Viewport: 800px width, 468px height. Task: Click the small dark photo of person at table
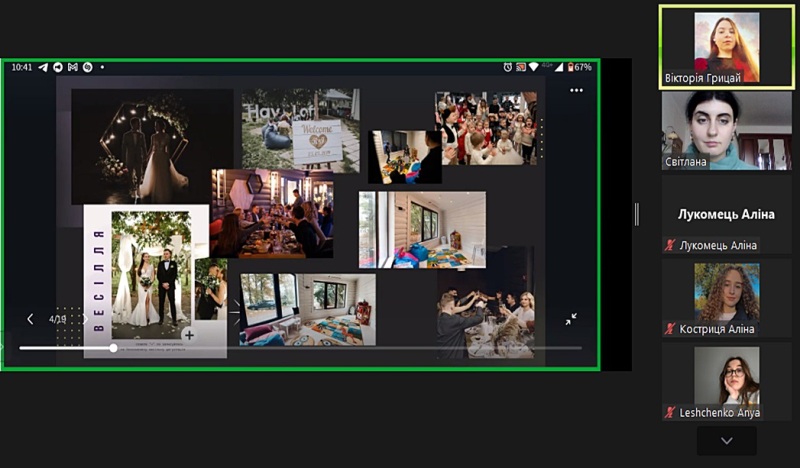[405, 157]
